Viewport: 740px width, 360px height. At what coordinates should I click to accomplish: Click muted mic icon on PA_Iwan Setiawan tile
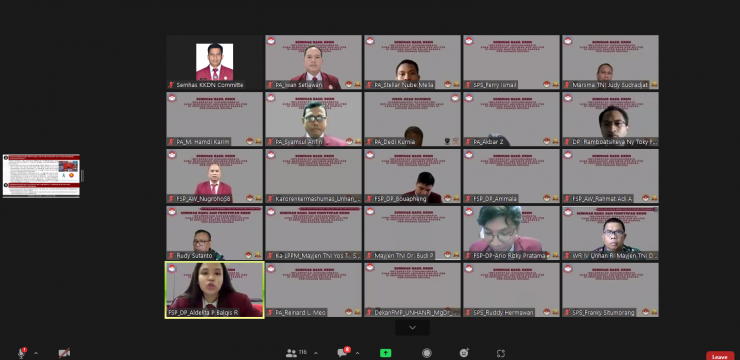[x=270, y=85]
